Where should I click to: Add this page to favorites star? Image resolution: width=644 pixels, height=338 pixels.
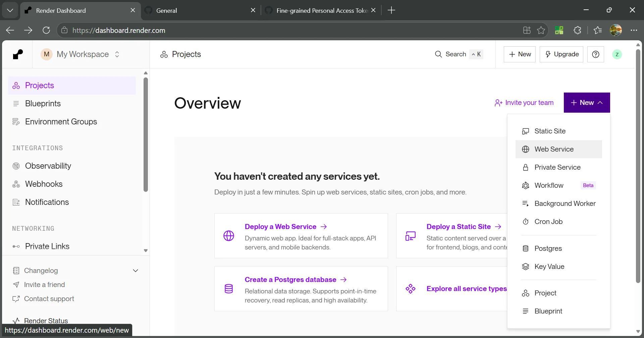pyautogui.click(x=541, y=30)
